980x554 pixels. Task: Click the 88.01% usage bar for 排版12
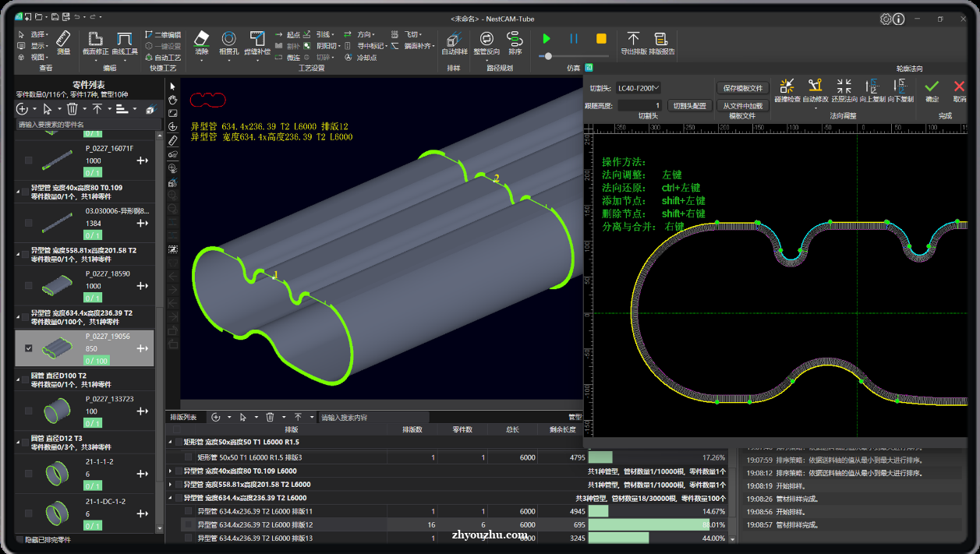point(657,525)
